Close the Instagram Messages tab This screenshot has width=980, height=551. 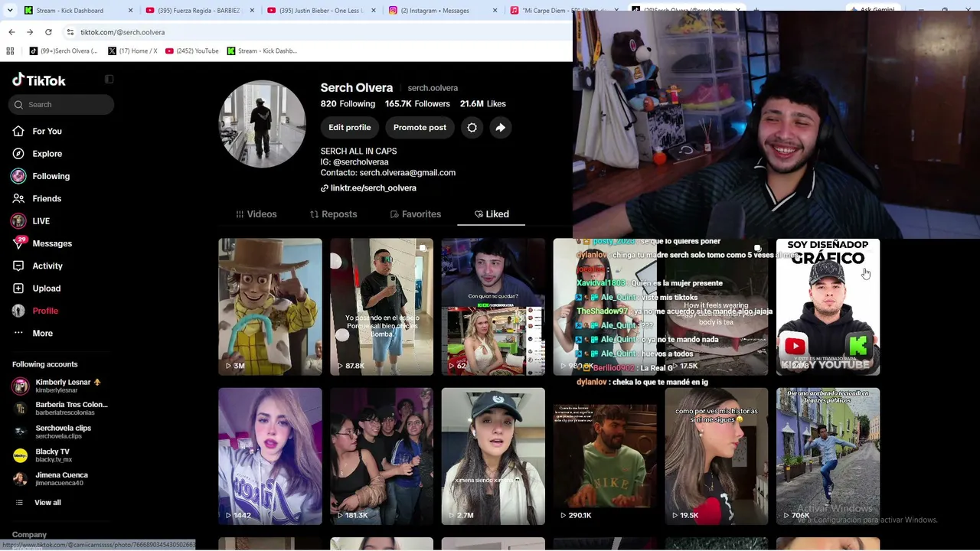495,11
